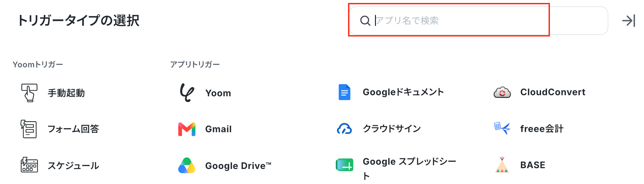
Task: Focus the アプリ名で検索 search field
Action: tap(478, 21)
